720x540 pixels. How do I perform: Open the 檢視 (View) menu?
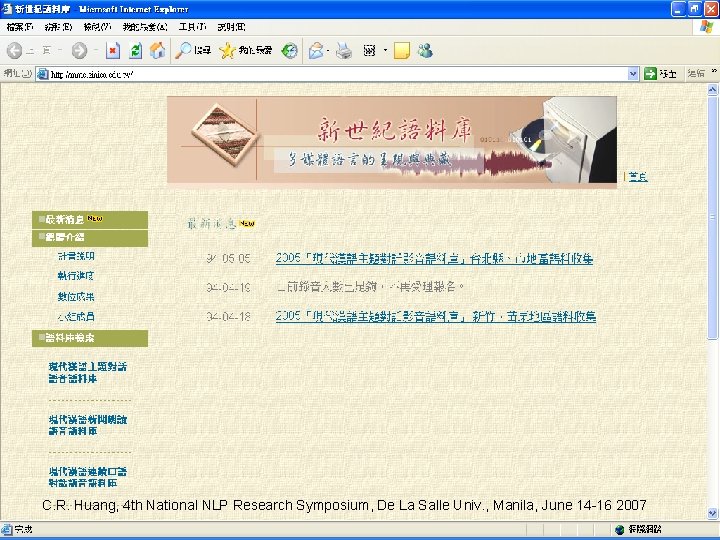coord(97,27)
